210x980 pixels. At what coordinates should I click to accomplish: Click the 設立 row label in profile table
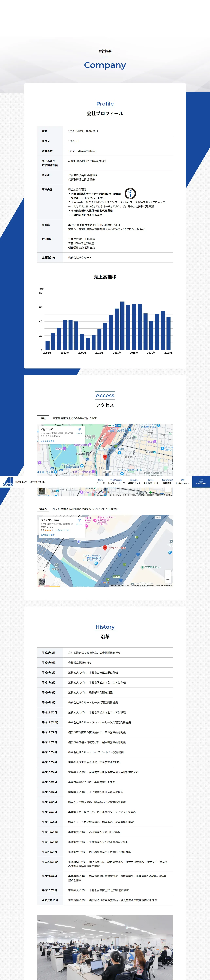(x=45, y=131)
